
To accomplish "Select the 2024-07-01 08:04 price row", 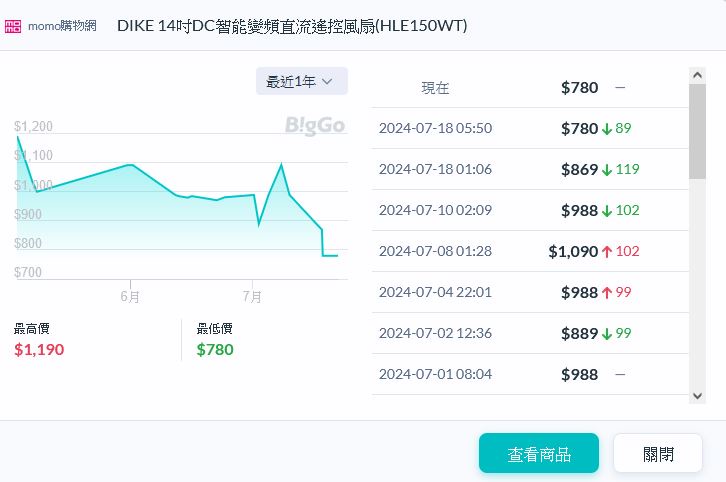I will click(529, 374).
